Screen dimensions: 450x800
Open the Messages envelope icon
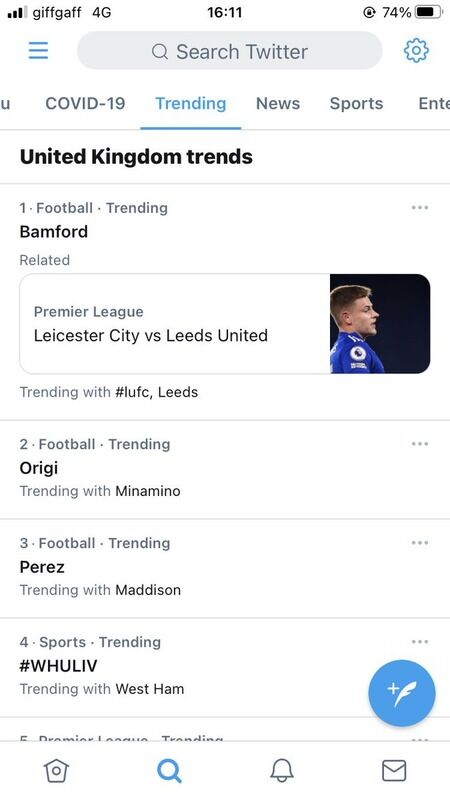pyautogui.click(x=394, y=770)
